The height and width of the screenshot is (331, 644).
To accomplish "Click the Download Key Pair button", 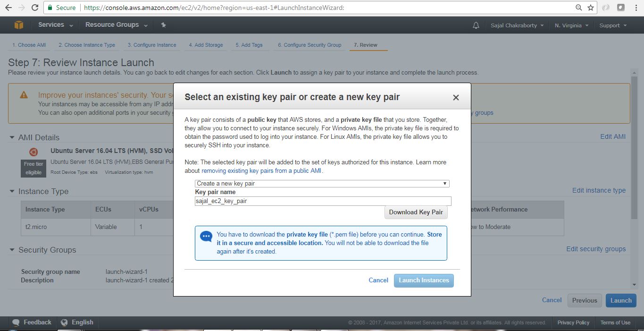I will tap(416, 212).
